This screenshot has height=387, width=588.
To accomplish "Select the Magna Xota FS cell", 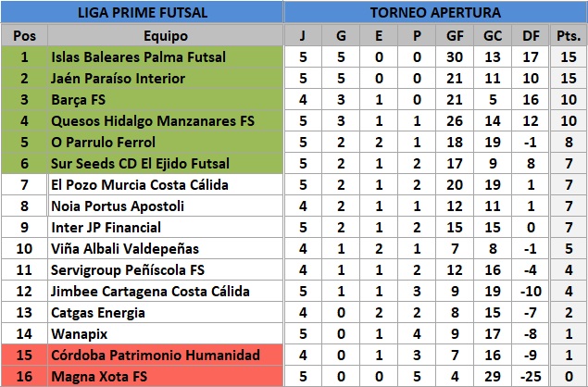I will 165,376.
